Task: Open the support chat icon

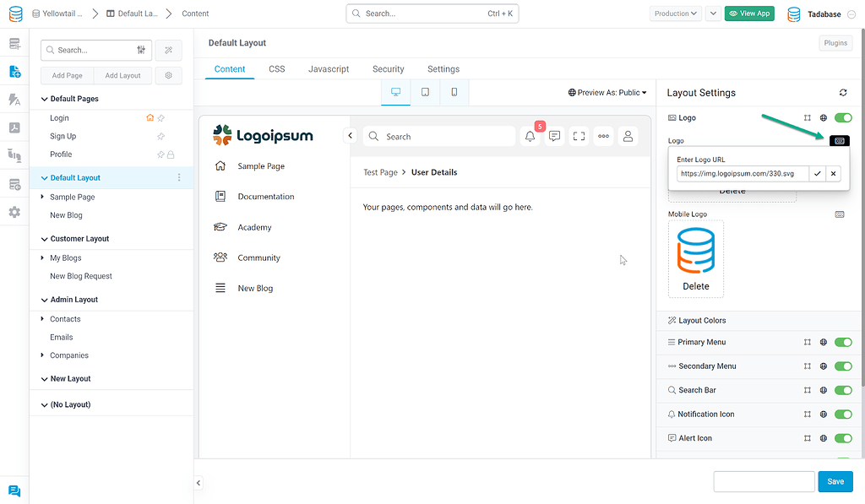Action: [x=15, y=490]
